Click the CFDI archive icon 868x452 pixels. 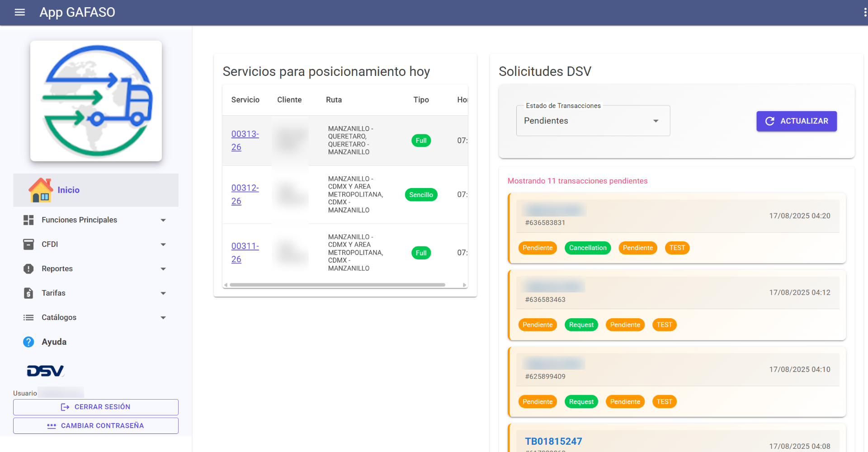click(x=28, y=245)
